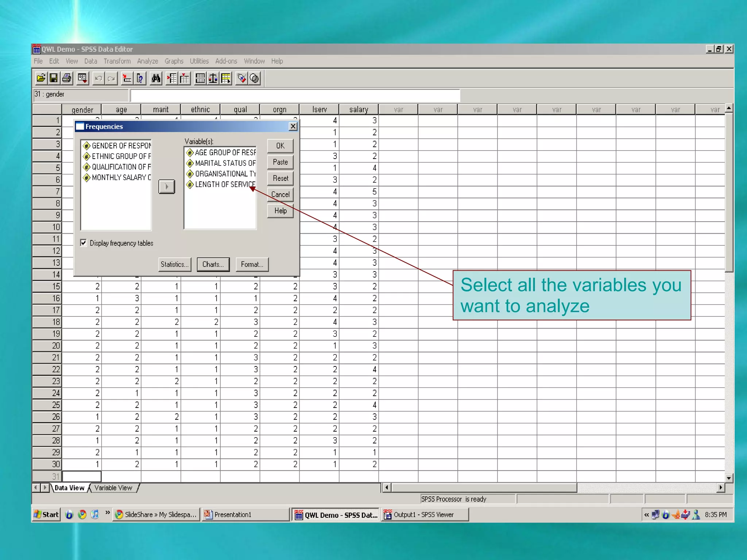Viewport: 747px width, 560px height.
Task: Expand hidden system tray icons chevron
Action: [x=646, y=514]
